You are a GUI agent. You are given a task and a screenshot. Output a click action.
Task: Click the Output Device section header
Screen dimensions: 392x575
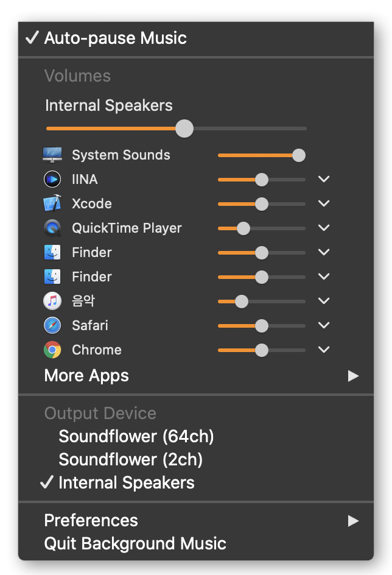[100, 413]
